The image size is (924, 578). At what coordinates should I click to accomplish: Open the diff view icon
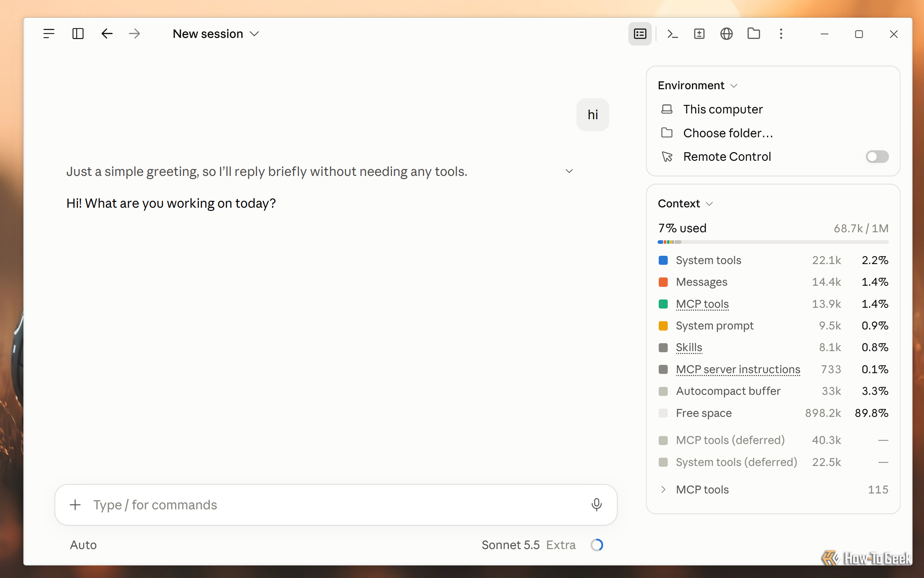click(699, 34)
